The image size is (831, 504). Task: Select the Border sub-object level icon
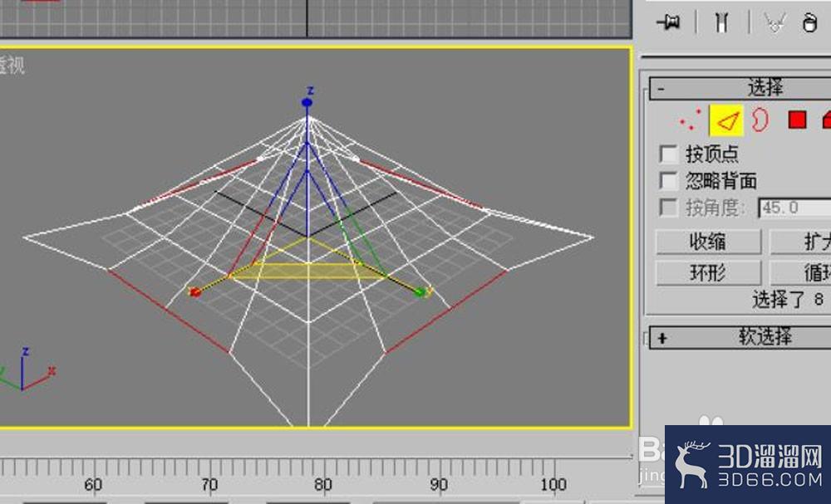click(760, 120)
